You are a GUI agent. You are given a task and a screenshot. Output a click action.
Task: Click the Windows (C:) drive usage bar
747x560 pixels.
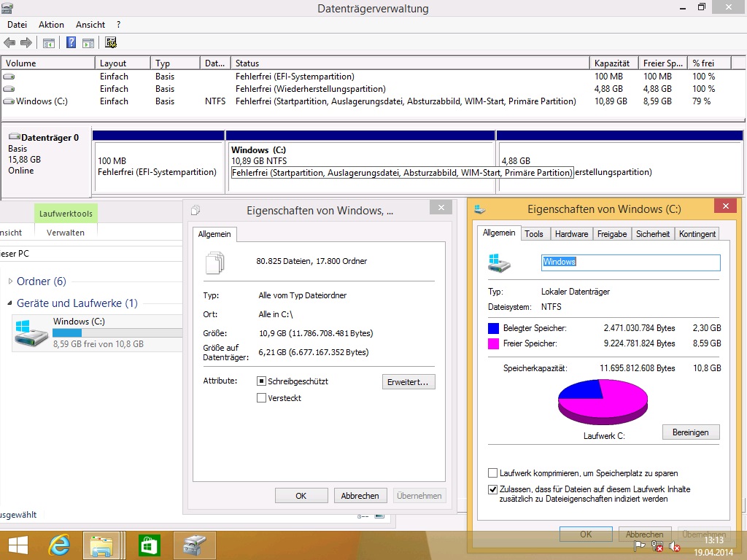117,332
